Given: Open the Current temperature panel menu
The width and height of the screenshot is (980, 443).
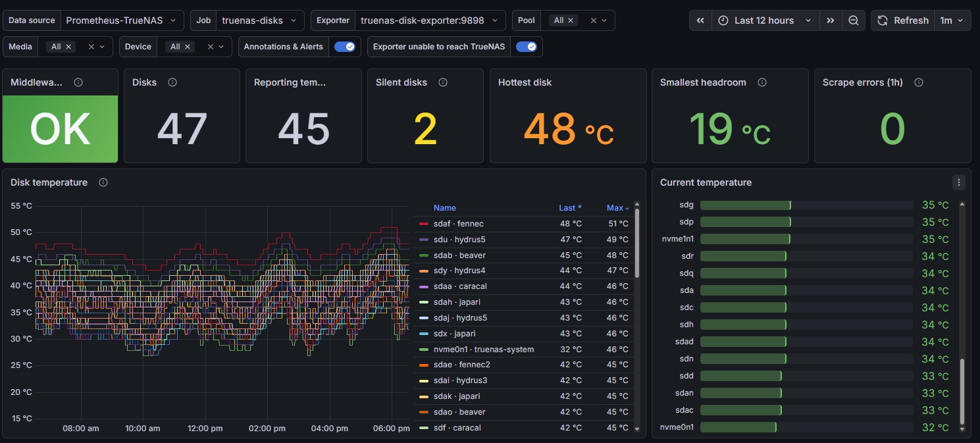Looking at the screenshot, I should (x=959, y=182).
